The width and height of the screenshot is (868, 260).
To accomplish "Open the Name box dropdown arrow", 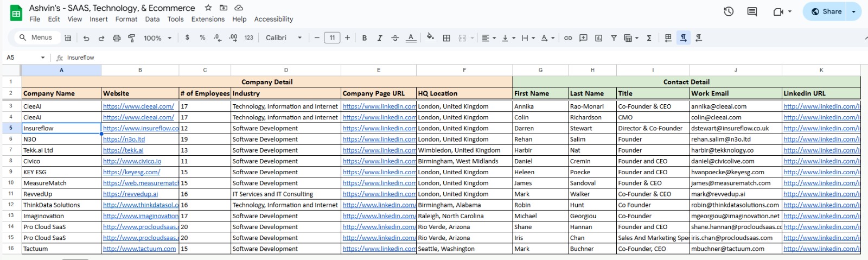I will tap(43, 58).
